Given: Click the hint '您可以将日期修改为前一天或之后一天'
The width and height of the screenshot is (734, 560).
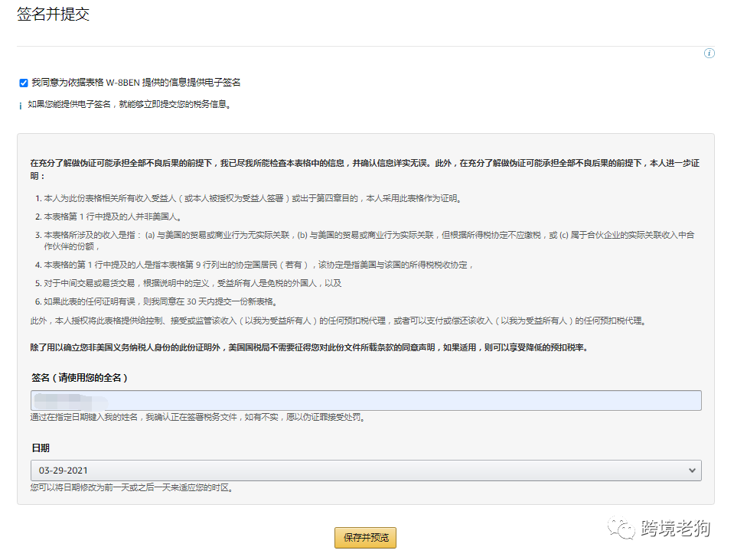Looking at the screenshot, I should tap(132, 487).
